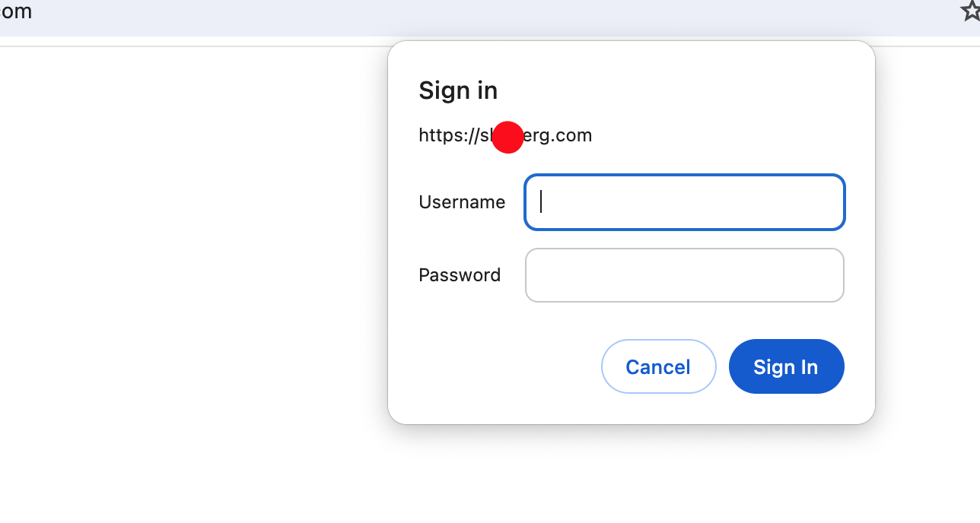This screenshot has height=523, width=980.
Task: Click the https site URL in dialog
Action: coord(505,136)
